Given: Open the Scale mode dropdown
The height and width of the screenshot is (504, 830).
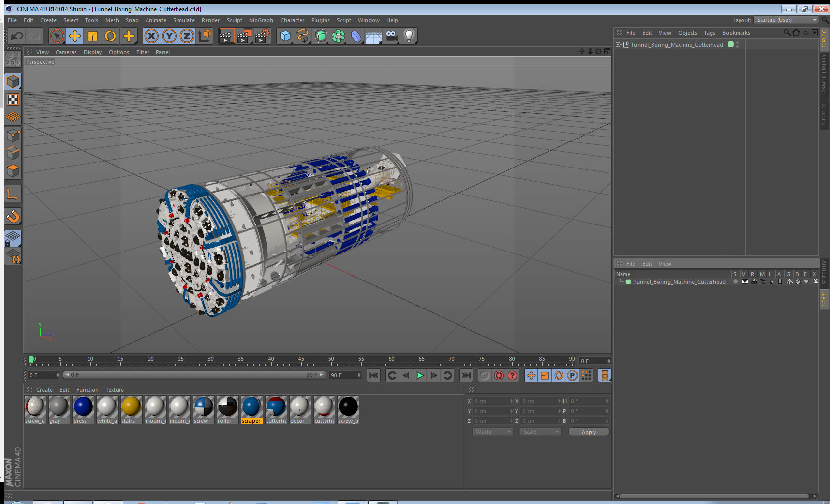Looking at the screenshot, I should point(540,432).
